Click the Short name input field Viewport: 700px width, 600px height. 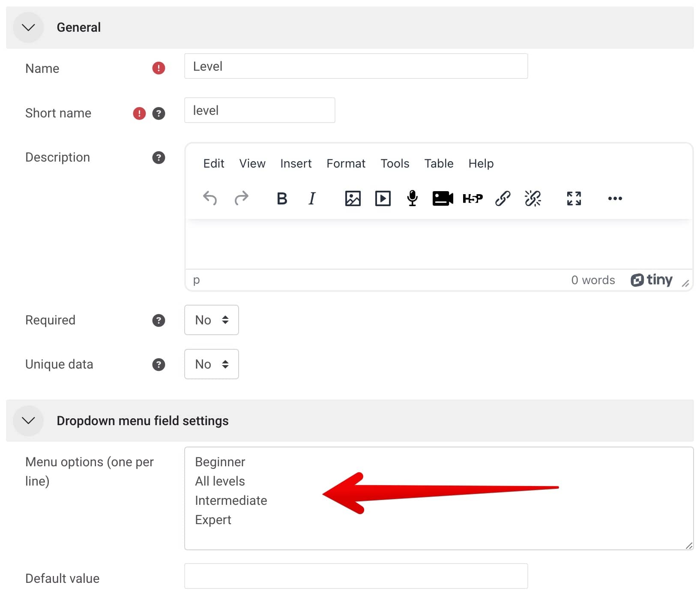coord(260,110)
